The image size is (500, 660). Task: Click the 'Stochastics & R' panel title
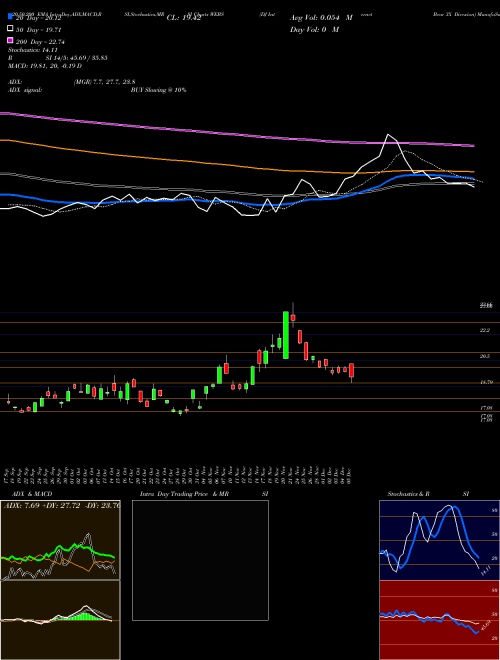tap(409, 494)
